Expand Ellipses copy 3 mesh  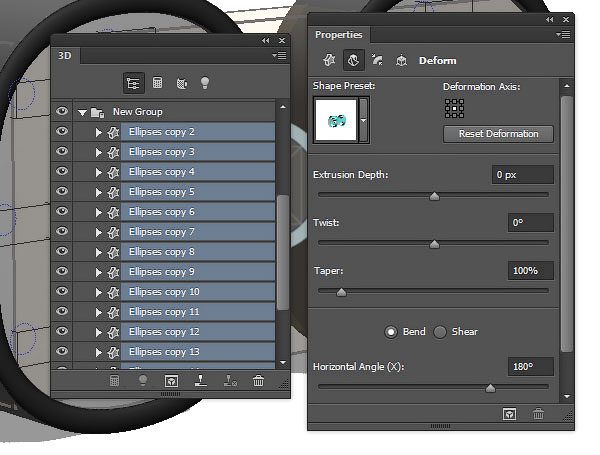(98, 152)
